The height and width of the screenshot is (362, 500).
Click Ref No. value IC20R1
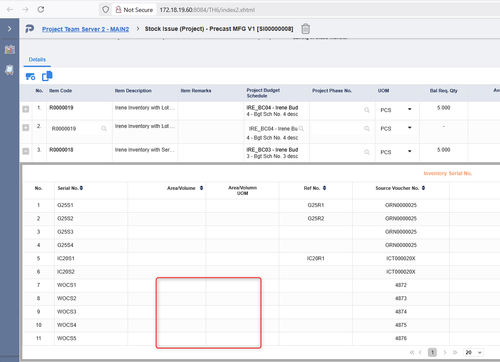coord(316,258)
